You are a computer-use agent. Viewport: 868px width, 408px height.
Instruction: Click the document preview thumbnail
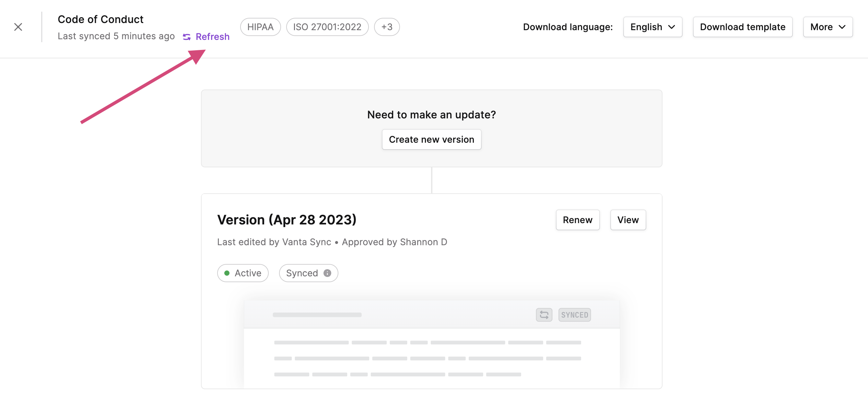pos(431,344)
